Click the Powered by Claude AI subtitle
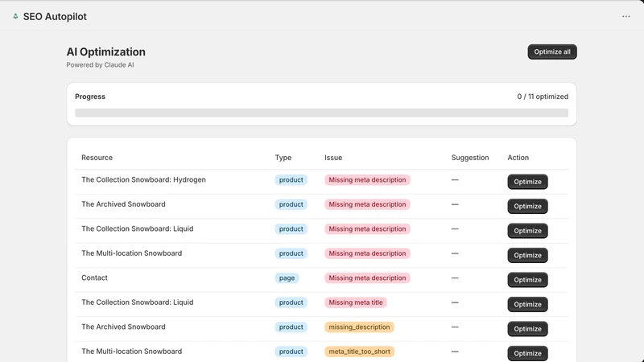This screenshot has width=644, height=362. tap(100, 65)
